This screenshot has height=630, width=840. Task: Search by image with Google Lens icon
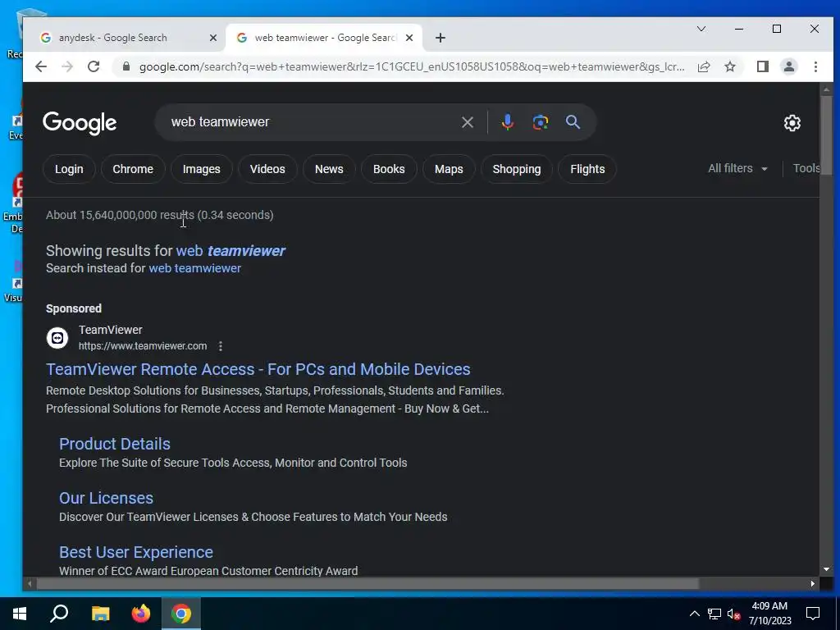pyautogui.click(x=540, y=122)
